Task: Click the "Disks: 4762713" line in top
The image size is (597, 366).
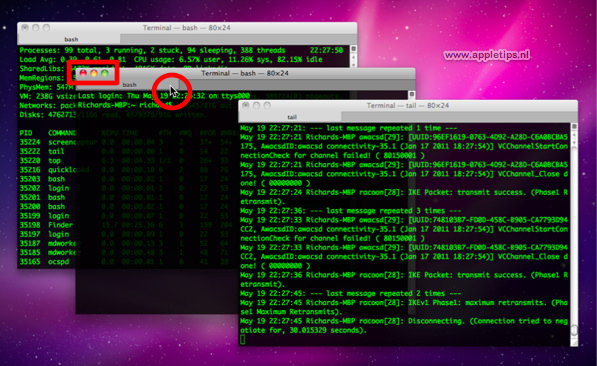Action: coord(48,114)
